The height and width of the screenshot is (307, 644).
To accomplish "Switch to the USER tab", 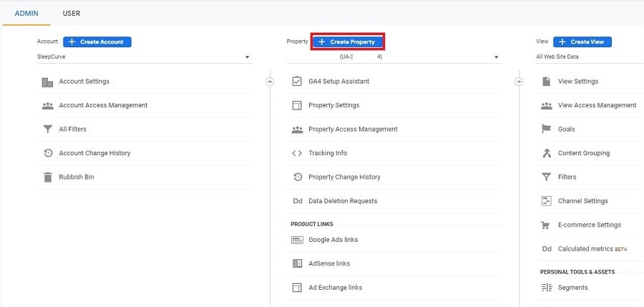I will [x=72, y=14].
